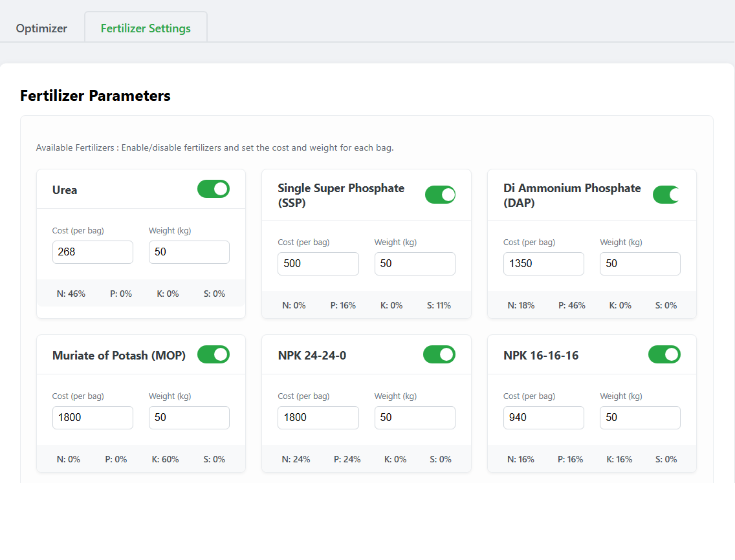735x560 pixels.
Task: Click MOP weight input field
Action: 189,418
